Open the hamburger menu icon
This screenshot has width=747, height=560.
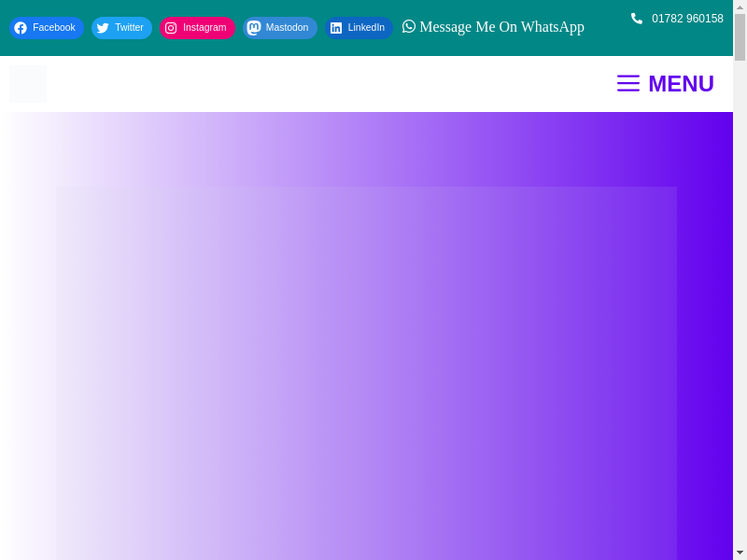[628, 83]
